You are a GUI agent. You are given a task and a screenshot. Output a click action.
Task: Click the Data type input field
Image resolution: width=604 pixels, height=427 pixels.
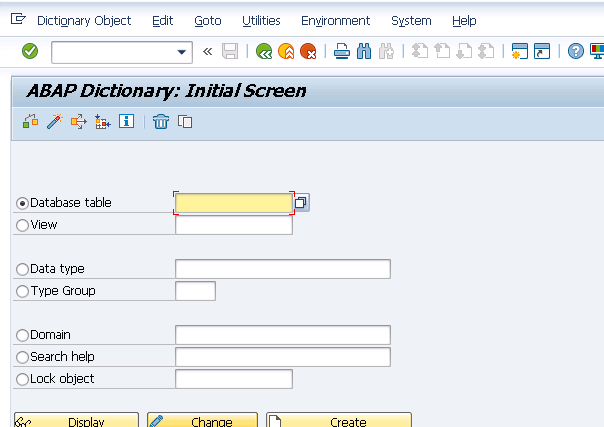(283, 269)
